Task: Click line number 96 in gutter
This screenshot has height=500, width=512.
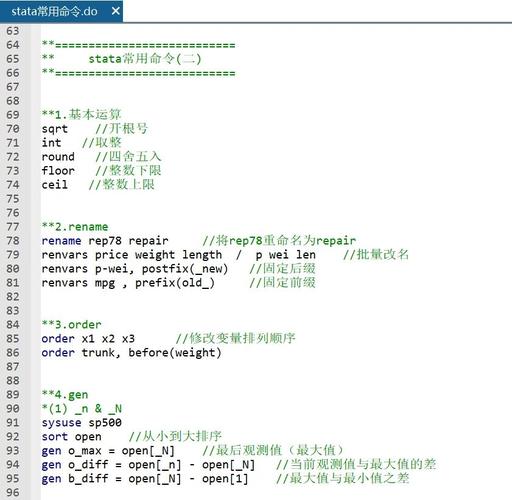Action: pyautogui.click(x=13, y=493)
